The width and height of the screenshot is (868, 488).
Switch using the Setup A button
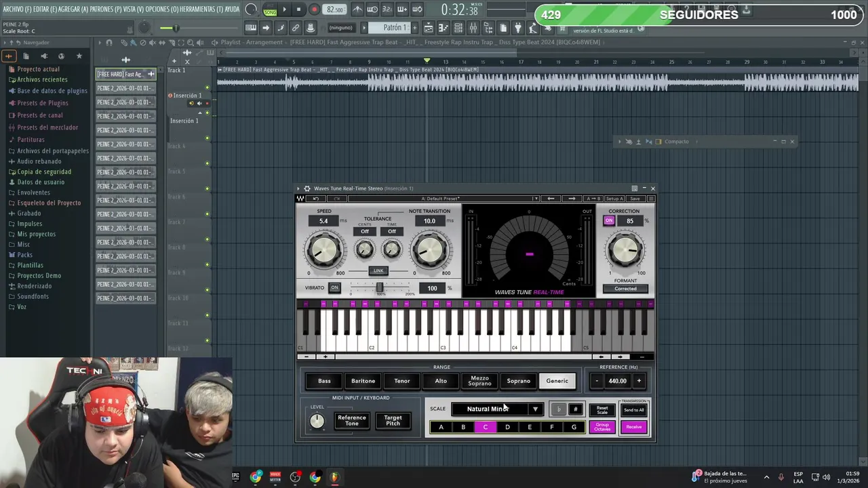coord(614,199)
